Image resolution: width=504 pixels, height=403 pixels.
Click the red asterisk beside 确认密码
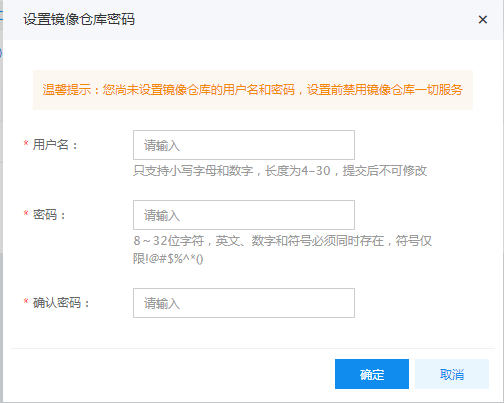(x=26, y=301)
